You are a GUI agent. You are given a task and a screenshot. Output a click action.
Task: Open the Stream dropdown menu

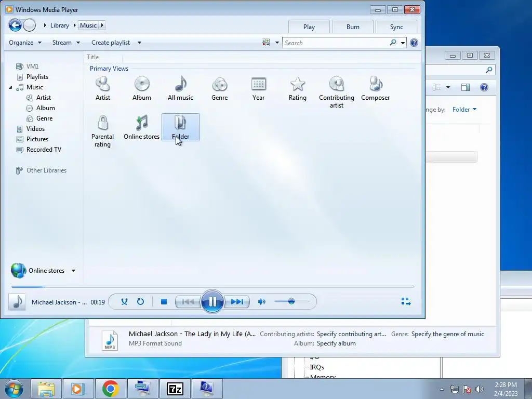pos(66,43)
